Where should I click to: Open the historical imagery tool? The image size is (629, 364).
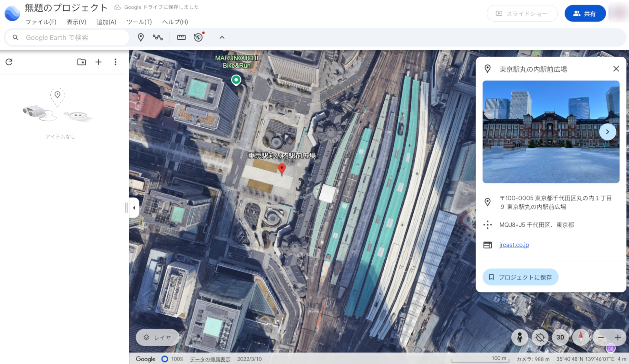coord(199,37)
